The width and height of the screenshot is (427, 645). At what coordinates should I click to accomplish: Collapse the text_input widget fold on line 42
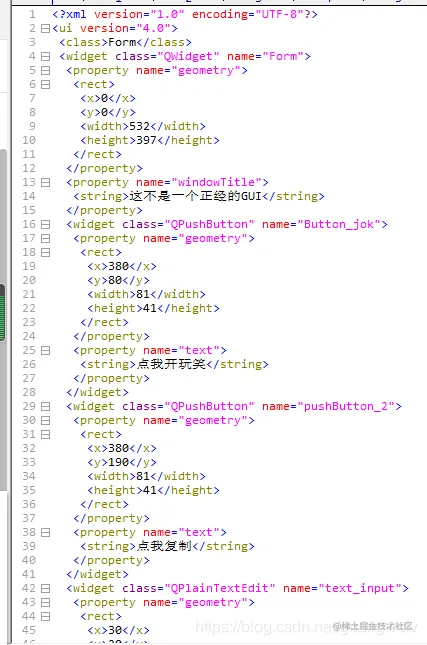46,588
